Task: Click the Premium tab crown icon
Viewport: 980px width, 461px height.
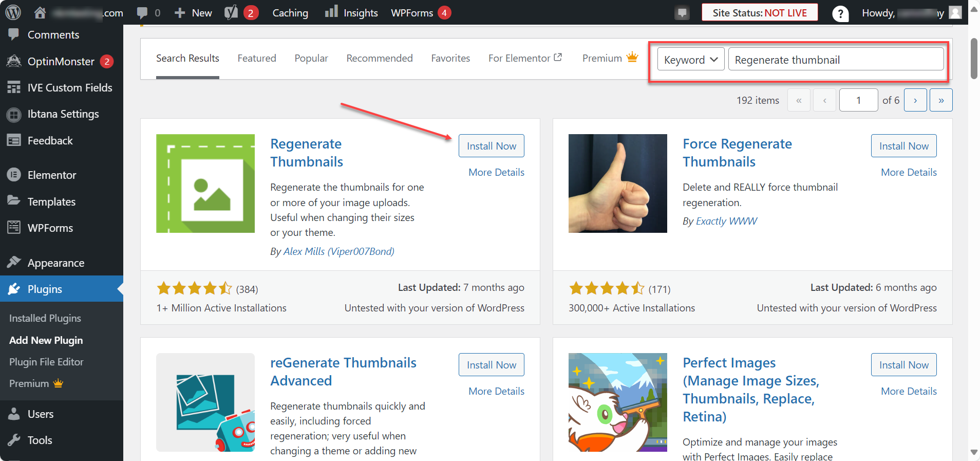Action: [632, 57]
